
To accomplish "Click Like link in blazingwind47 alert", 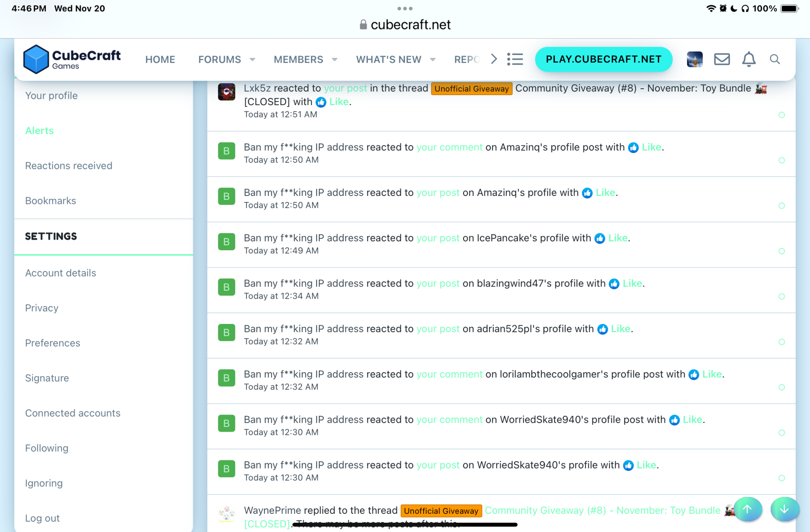I will click(x=632, y=283).
